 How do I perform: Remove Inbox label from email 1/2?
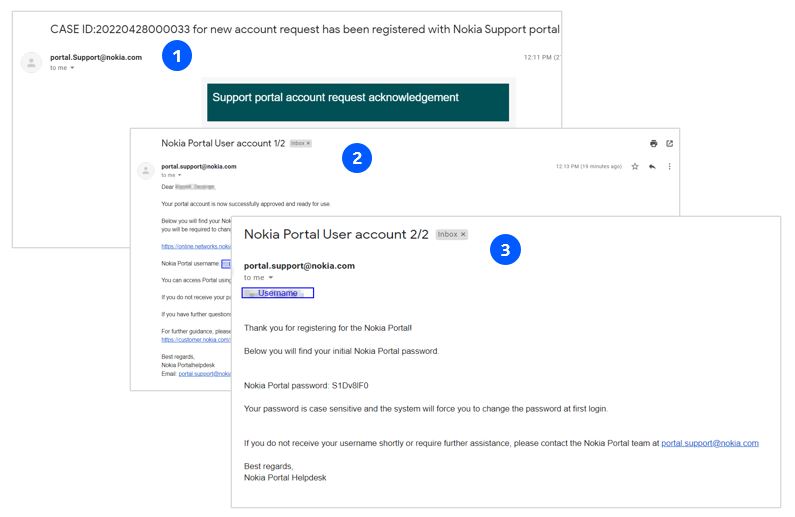click(308, 144)
